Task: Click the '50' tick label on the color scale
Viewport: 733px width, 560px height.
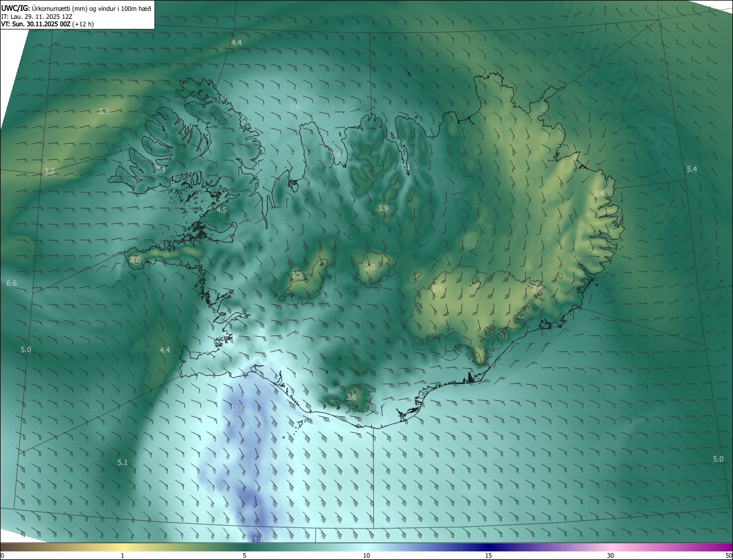Action: [728, 556]
